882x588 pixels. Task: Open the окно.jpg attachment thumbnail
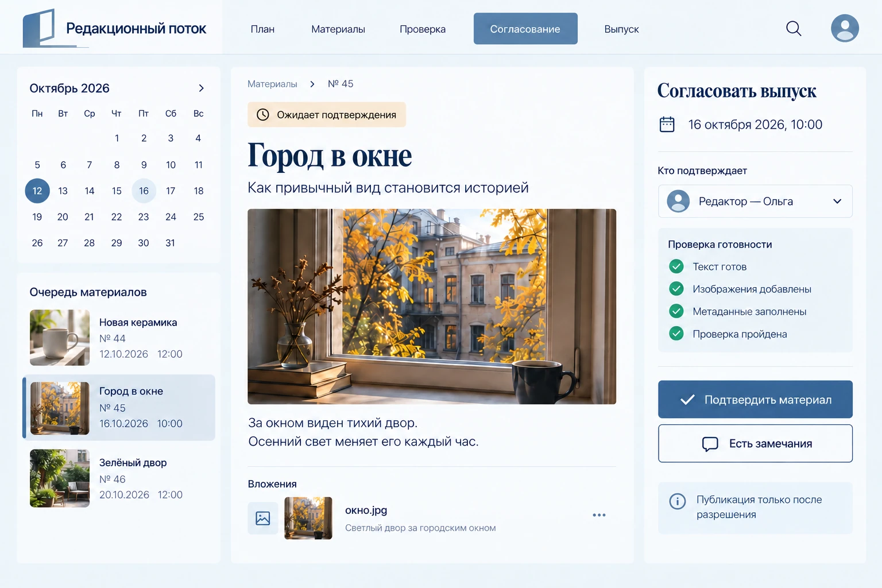(x=308, y=518)
